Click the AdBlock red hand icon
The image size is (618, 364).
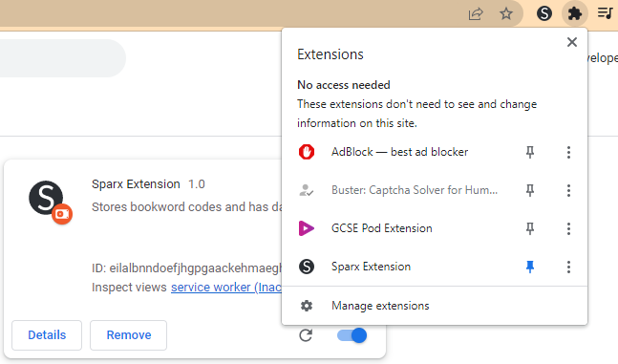click(307, 152)
